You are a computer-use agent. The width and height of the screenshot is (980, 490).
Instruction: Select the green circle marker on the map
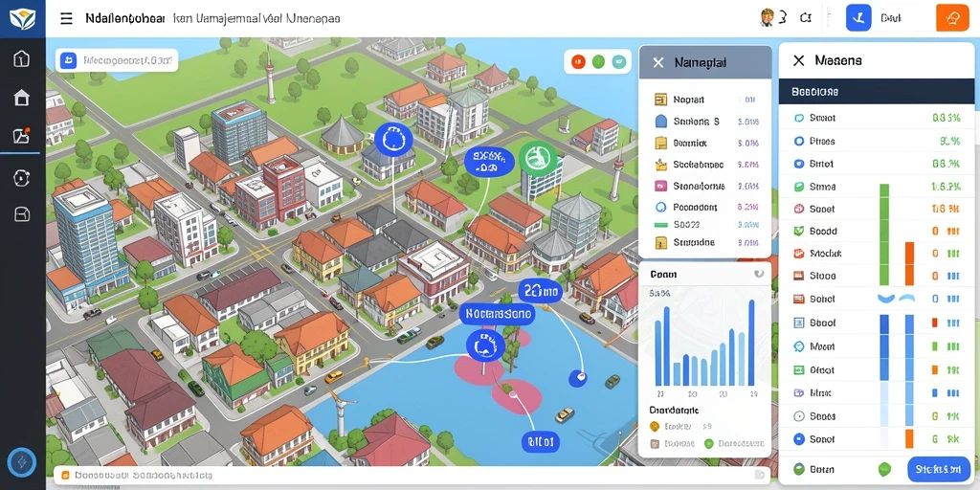[538, 158]
